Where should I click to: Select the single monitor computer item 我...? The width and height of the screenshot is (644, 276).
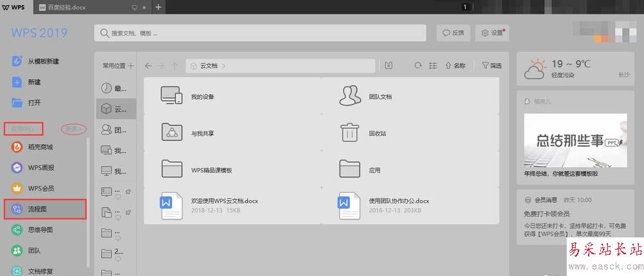pyautogui.click(x=116, y=171)
